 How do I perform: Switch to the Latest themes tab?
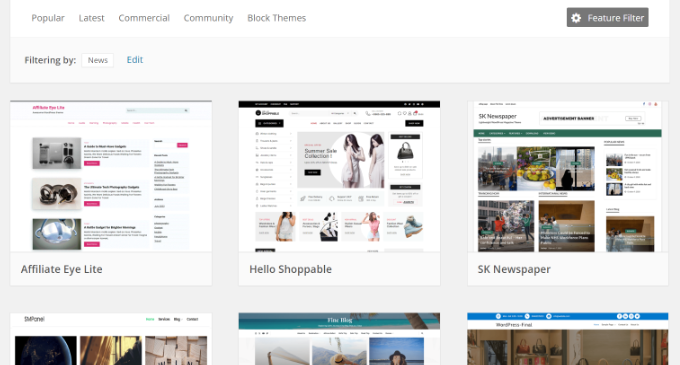pyautogui.click(x=91, y=18)
